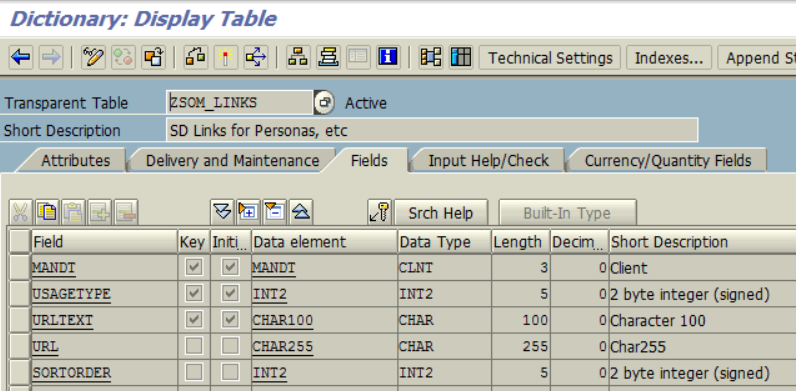Click the CHAR255 data element link
This screenshot has width=796, height=391.
[x=282, y=347]
